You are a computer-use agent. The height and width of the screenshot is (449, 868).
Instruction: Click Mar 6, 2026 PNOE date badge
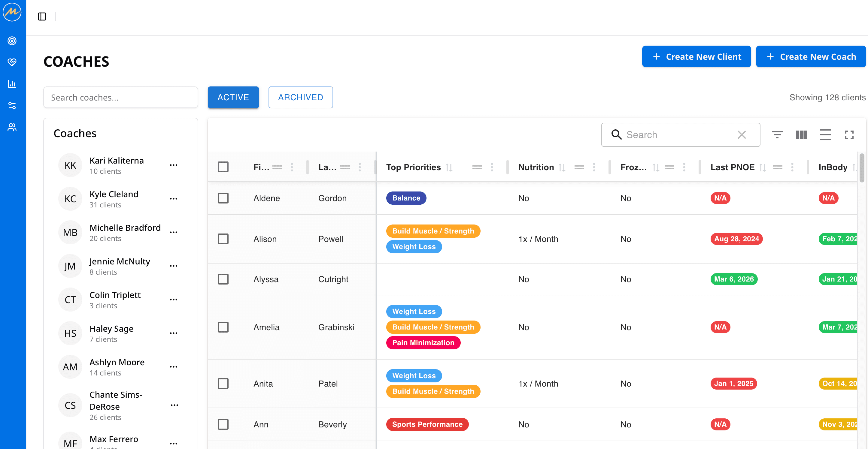pyautogui.click(x=734, y=279)
